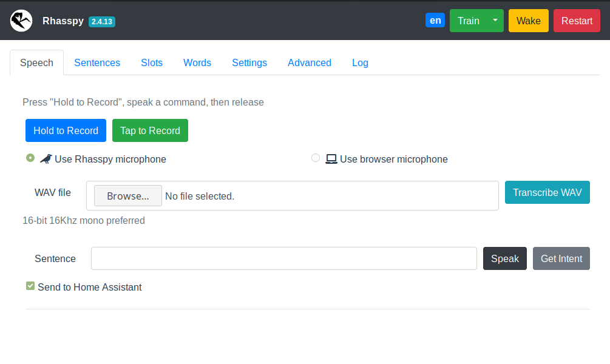Click the Hold to Record button
The height and width of the screenshot is (364, 610).
pos(66,130)
